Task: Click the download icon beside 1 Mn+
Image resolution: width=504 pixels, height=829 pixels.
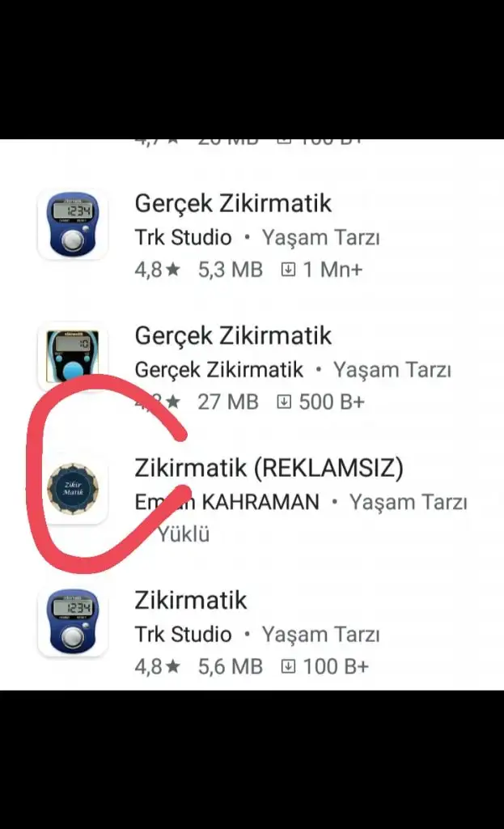Action: tap(288, 270)
